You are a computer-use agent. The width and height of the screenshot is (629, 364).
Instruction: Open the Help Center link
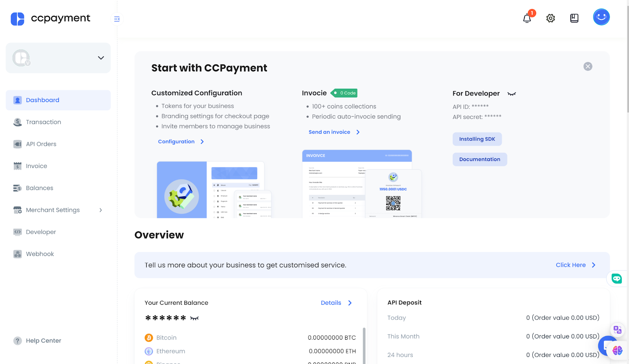[x=44, y=341]
